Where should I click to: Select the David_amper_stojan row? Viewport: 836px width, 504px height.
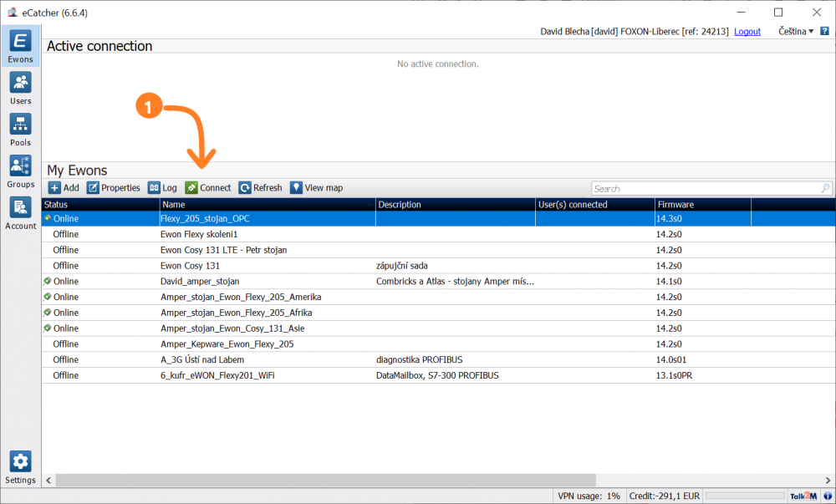click(x=438, y=282)
